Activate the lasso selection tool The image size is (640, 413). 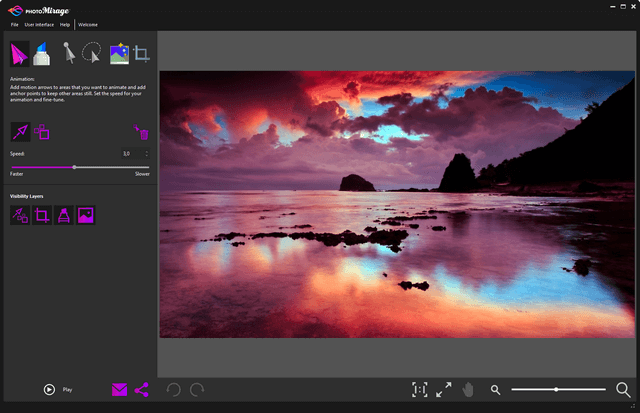[x=92, y=53]
